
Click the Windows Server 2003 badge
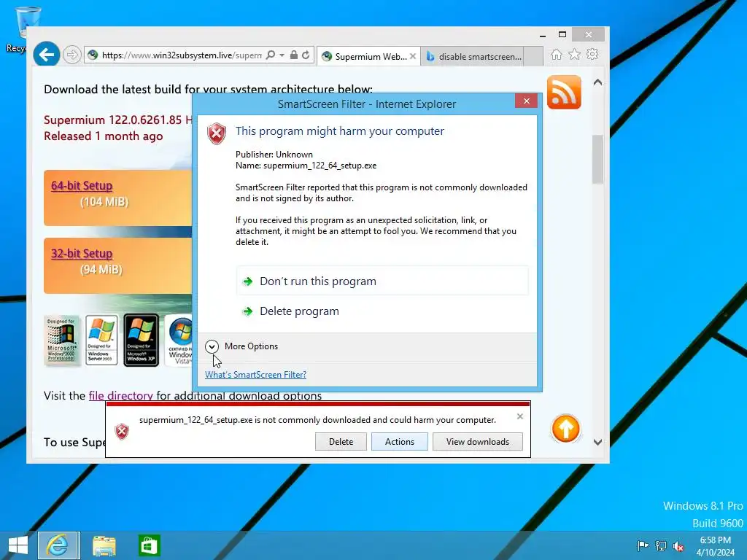pyautogui.click(x=101, y=340)
